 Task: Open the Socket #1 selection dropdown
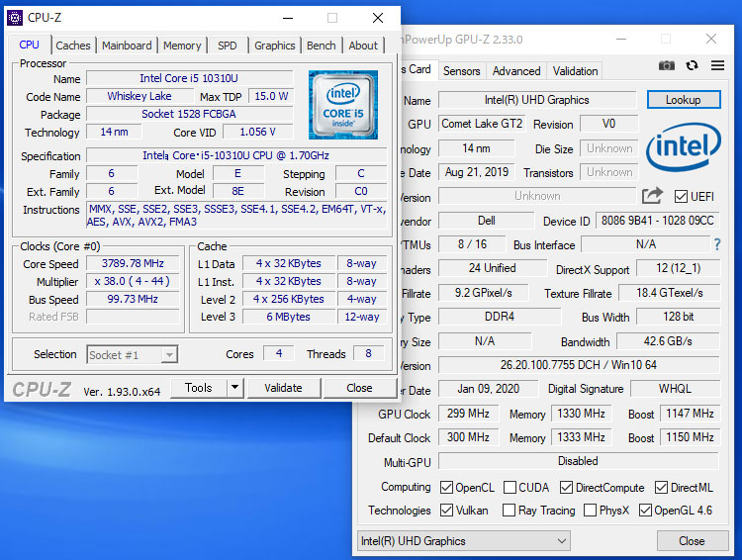pos(133,354)
